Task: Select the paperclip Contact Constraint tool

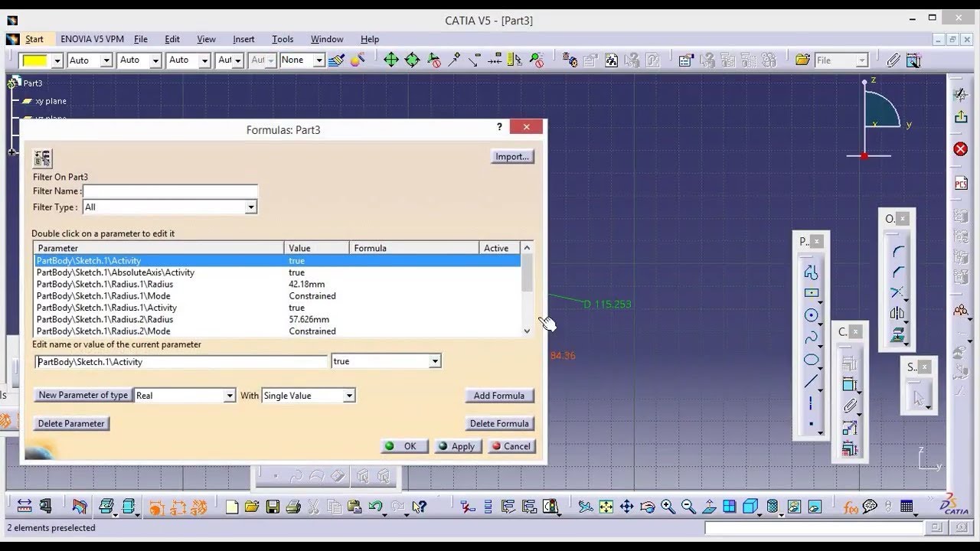Action: pos(849,406)
